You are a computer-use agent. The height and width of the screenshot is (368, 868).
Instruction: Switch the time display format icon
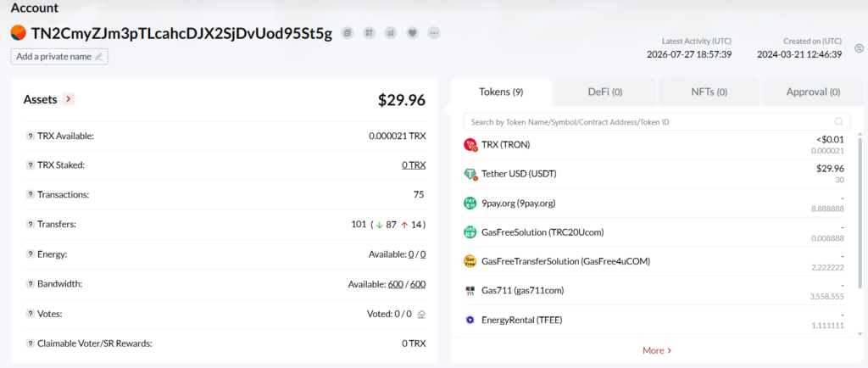pos(860,48)
